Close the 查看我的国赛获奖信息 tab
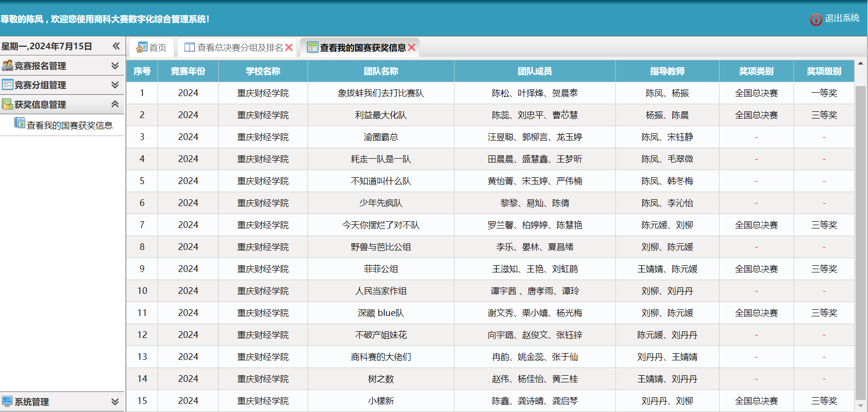 pos(412,47)
